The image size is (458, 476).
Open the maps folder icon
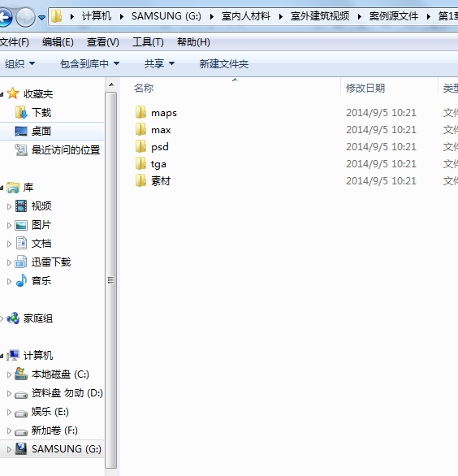click(x=140, y=113)
